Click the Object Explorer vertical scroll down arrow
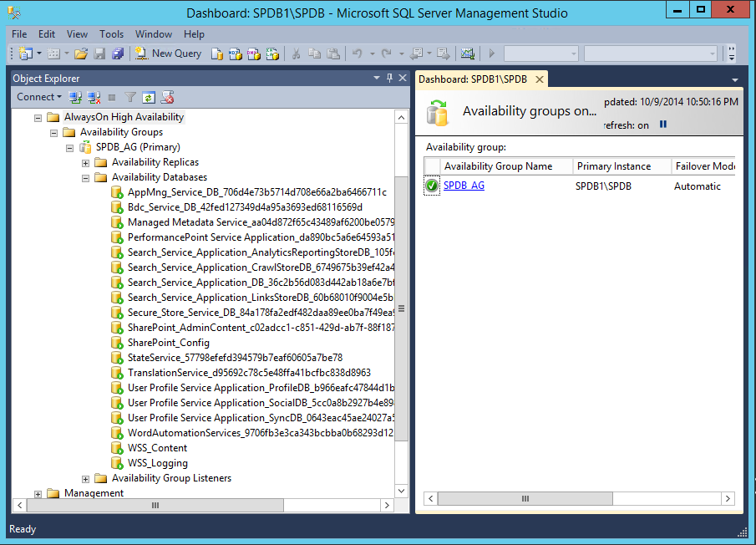The image size is (756, 545). click(402, 491)
